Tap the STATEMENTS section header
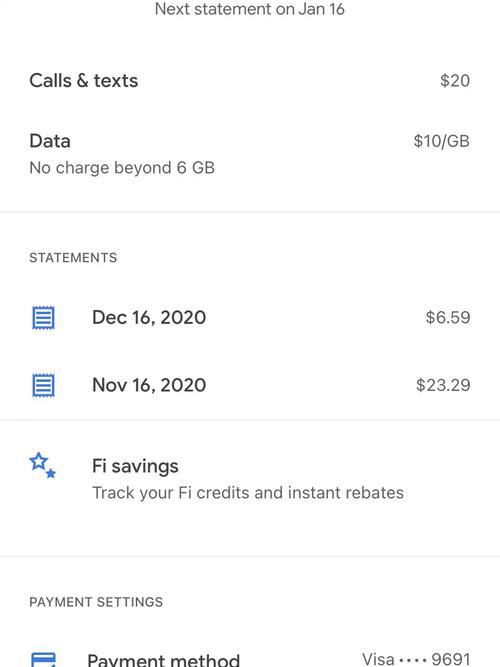The image size is (500, 667). click(73, 258)
